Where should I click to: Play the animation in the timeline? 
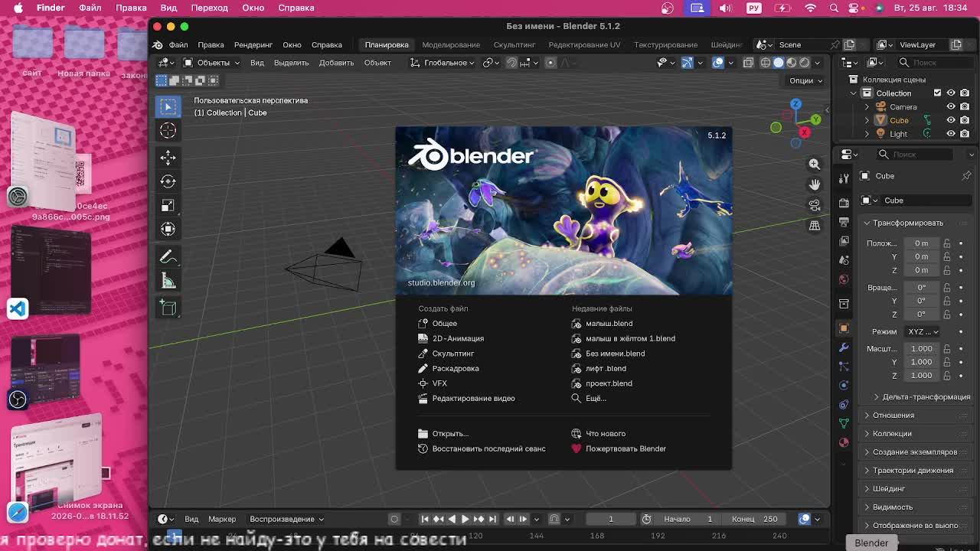click(465, 519)
